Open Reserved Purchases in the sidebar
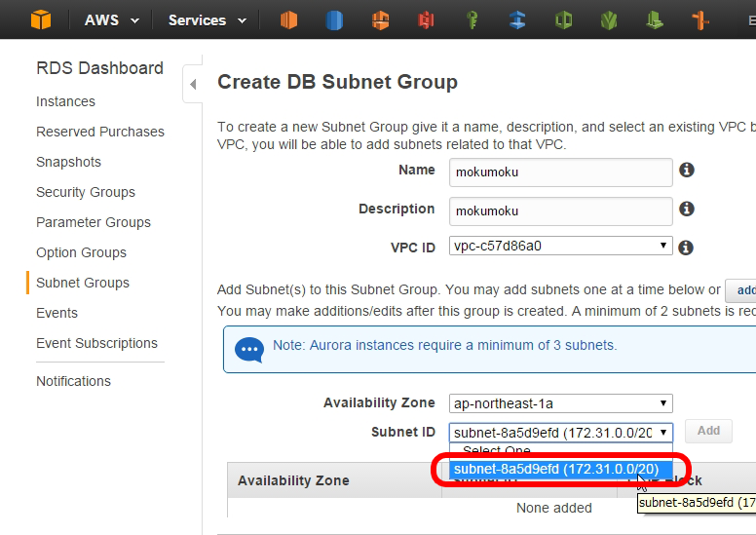 coord(100,132)
